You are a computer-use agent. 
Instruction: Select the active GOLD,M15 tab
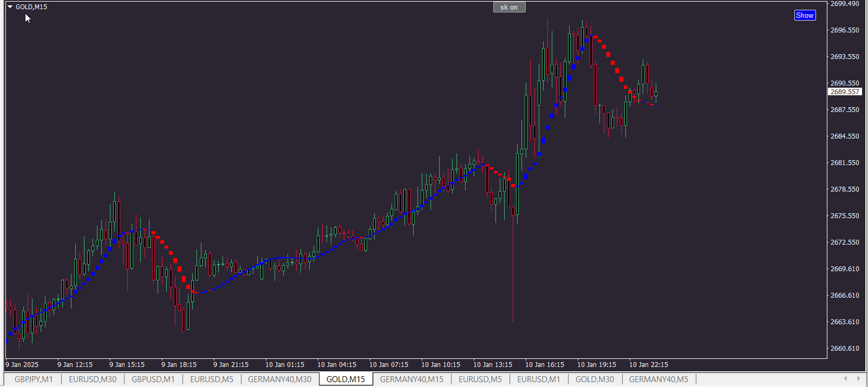pyautogui.click(x=346, y=379)
